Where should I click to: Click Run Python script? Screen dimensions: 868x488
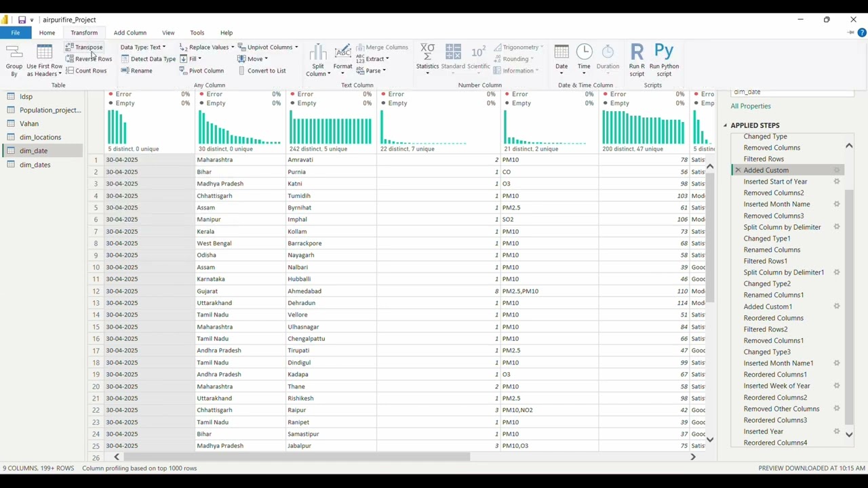pos(664,60)
